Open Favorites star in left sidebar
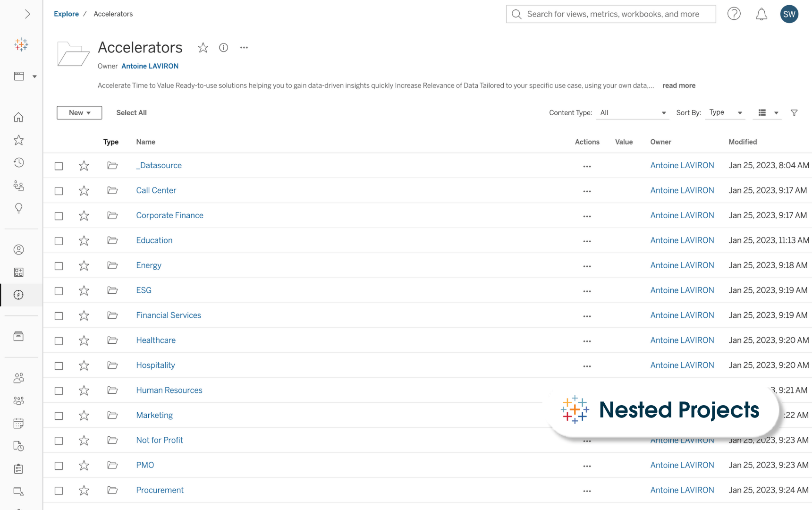Image resolution: width=812 pixels, height=510 pixels. click(18, 140)
